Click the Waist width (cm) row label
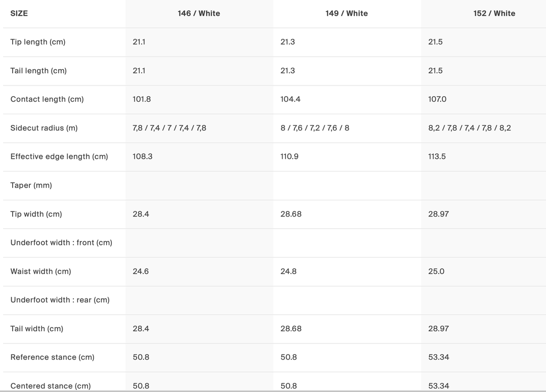This screenshot has width=546, height=392. 40,271
